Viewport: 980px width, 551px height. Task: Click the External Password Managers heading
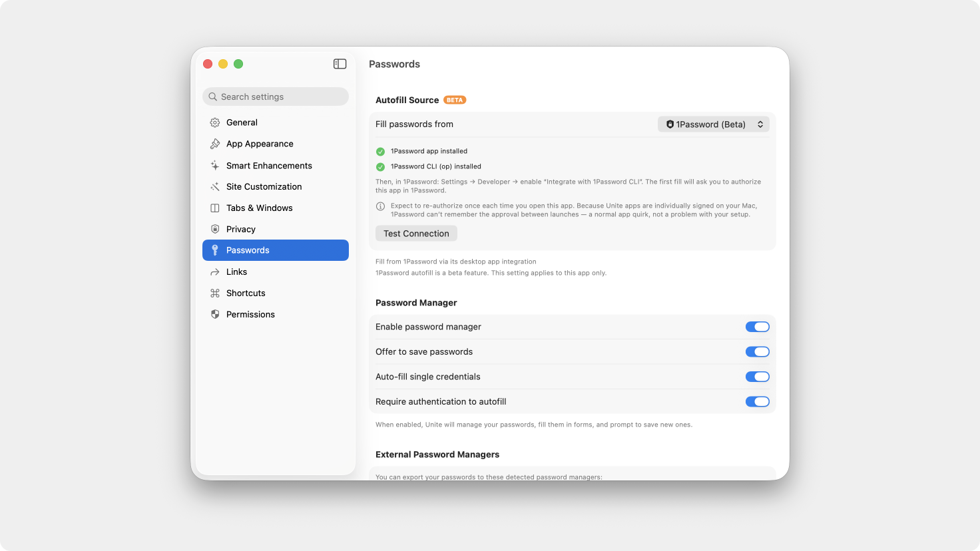pos(437,455)
